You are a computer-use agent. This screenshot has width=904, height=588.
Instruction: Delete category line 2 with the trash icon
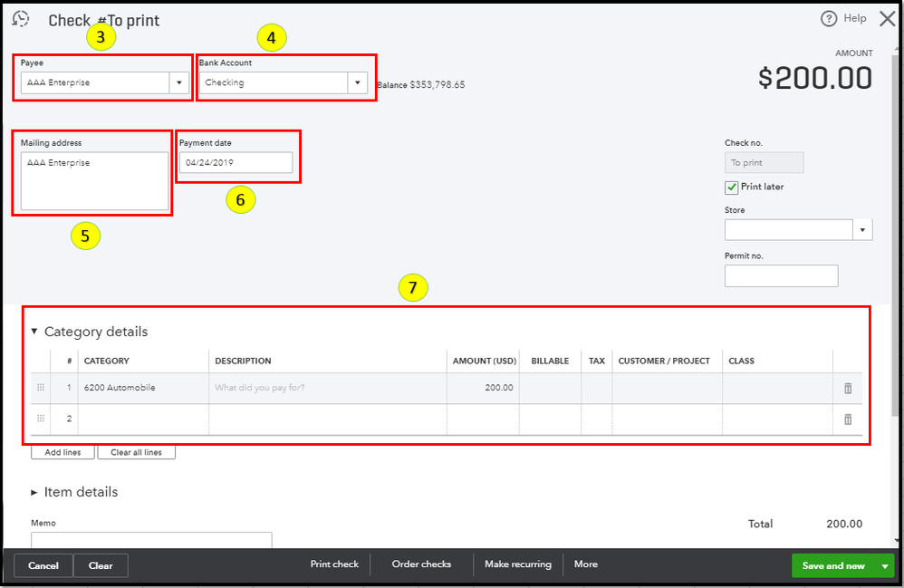point(848,419)
